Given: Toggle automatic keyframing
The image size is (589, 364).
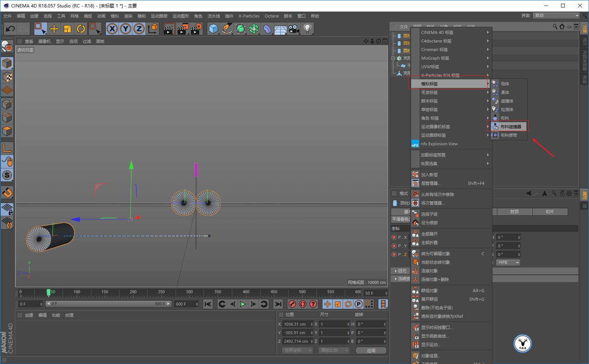Looking at the screenshot, I should pyautogui.click(x=303, y=304).
